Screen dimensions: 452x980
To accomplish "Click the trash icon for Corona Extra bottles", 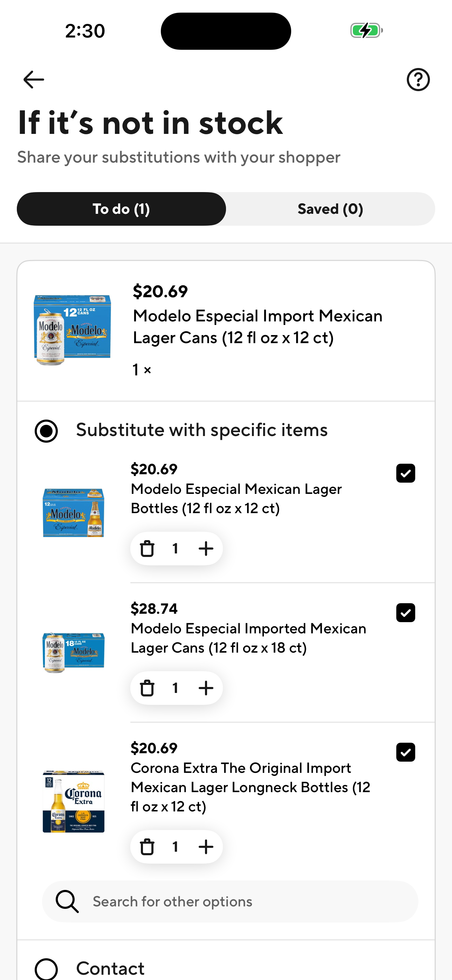I will pos(147,846).
